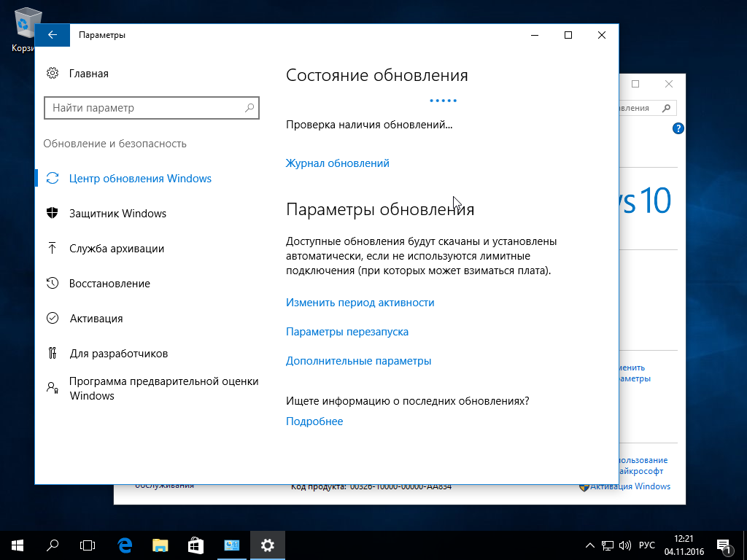Maximize the background System window

point(635,85)
